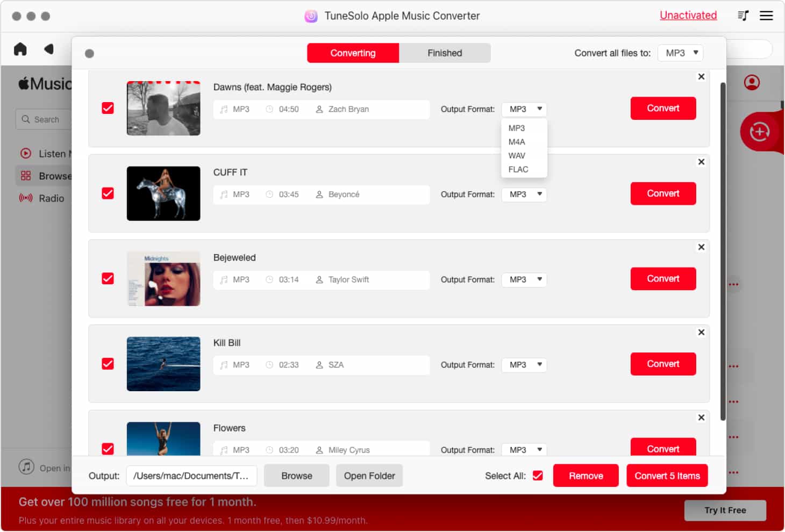The width and height of the screenshot is (785, 532).
Task: Remove CUFF IT with its X icon
Action: point(701,162)
